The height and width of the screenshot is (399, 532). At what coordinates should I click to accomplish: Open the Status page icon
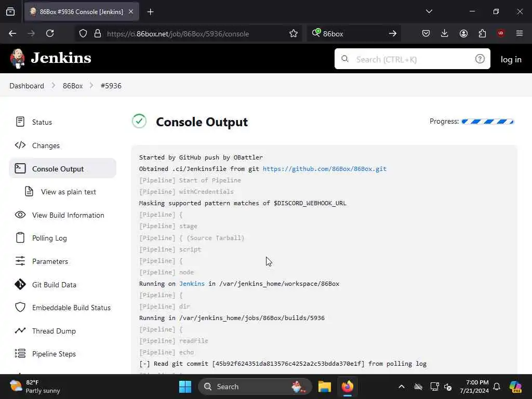tap(20, 122)
